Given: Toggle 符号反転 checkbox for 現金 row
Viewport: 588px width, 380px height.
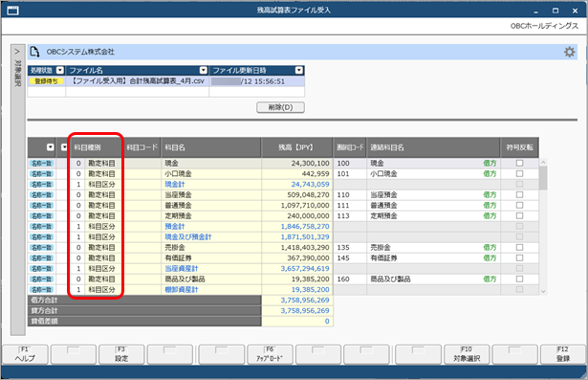Looking at the screenshot, I should (x=519, y=163).
